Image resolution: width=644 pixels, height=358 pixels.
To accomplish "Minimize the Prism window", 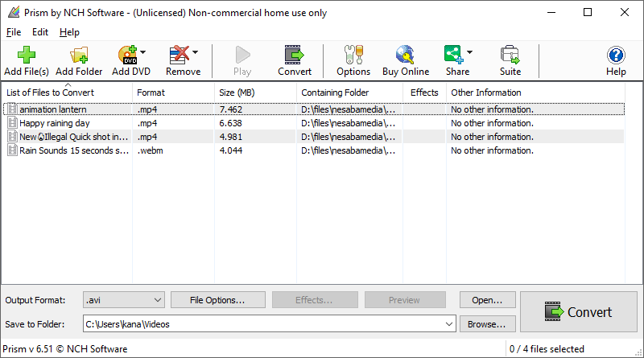I will pyautogui.click(x=551, y=12).
